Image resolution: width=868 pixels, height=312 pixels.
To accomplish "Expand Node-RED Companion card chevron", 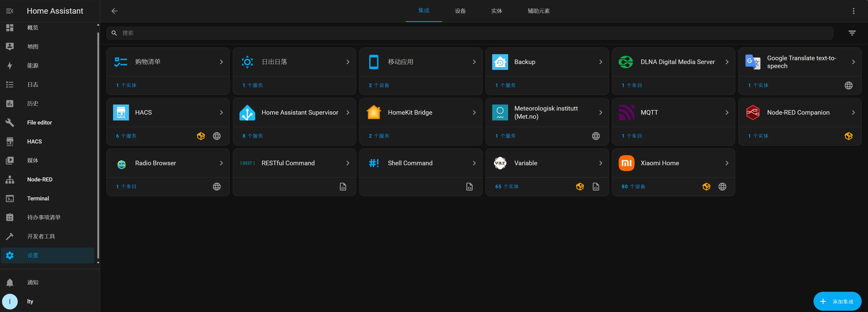I will click(853, 112).
